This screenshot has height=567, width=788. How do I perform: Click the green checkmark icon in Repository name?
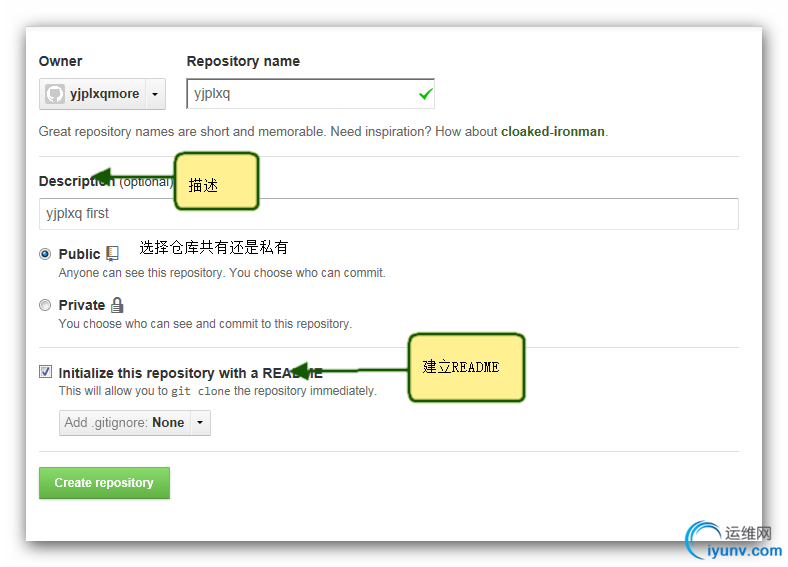point(425,94)
